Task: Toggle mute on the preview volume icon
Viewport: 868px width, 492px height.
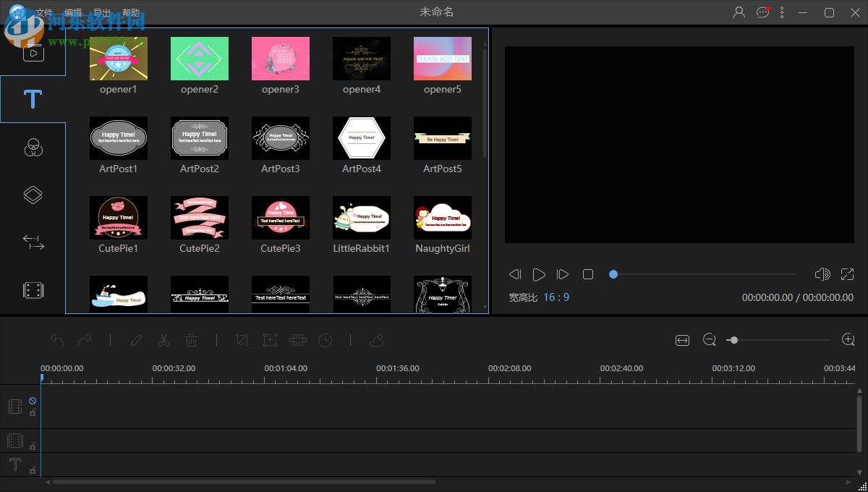Action: pyautogui.click(x=822, y=274)
